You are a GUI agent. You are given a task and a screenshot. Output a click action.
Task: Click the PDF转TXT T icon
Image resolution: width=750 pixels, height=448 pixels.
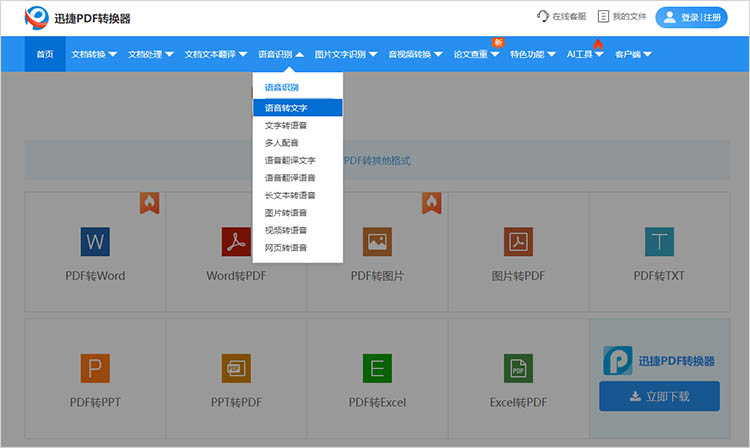(659, 241)
